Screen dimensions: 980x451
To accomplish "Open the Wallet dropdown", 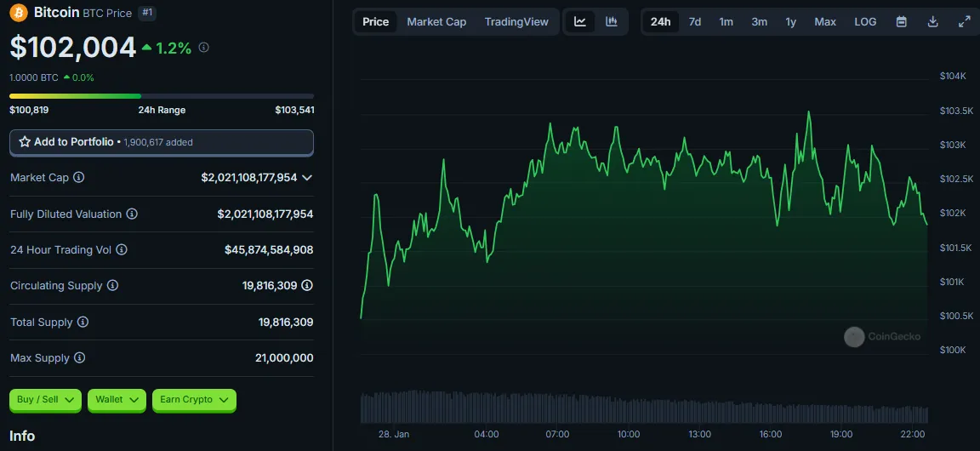I will 117,400.
